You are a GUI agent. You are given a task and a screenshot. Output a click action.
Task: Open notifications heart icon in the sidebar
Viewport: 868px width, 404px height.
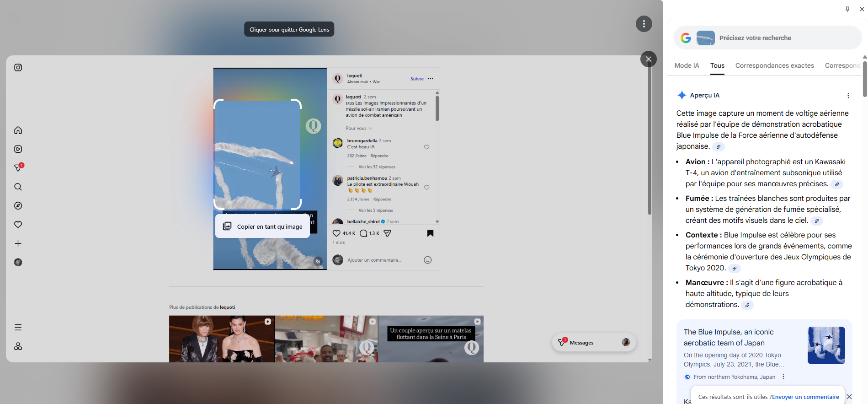coord(18,225)
